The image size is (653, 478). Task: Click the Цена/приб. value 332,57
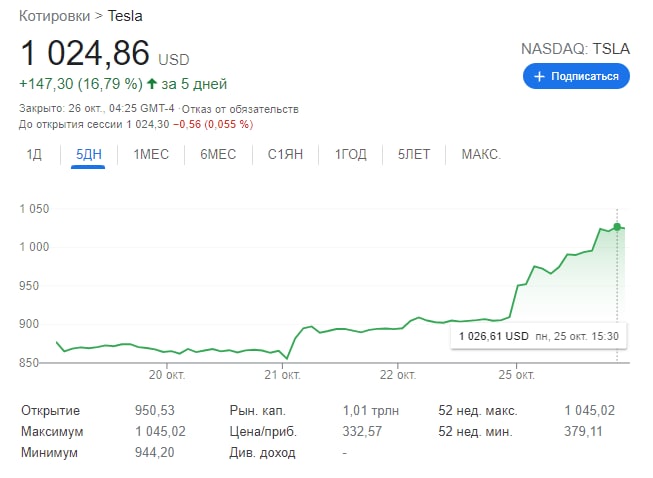tap(362, 431)
